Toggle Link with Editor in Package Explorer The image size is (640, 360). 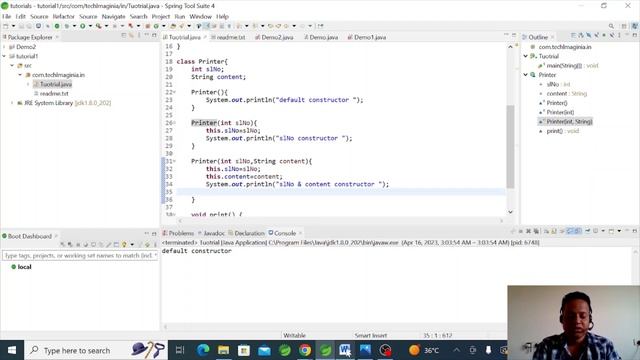coord(131,36)
